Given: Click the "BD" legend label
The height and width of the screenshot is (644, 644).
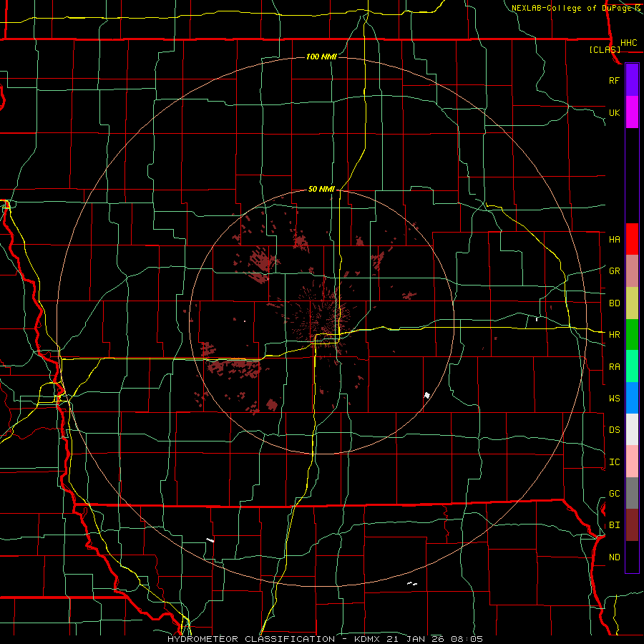Looking at the screenshot, I should point(615,303).
